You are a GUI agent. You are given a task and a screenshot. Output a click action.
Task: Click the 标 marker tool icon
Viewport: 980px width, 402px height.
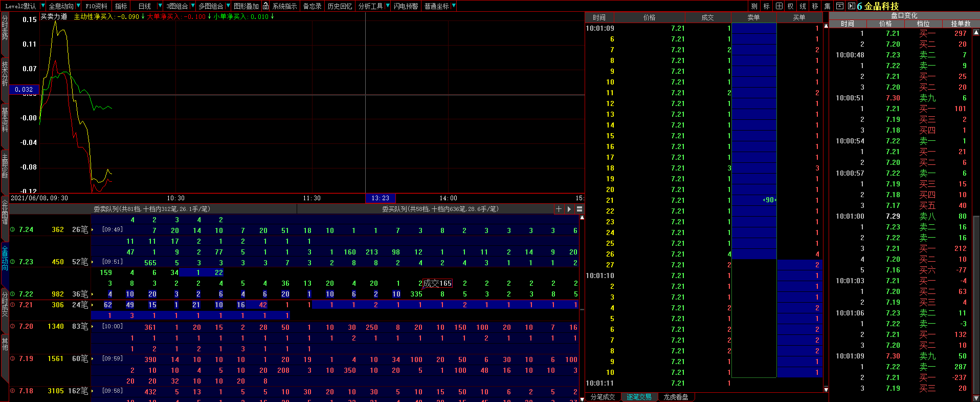767,6
